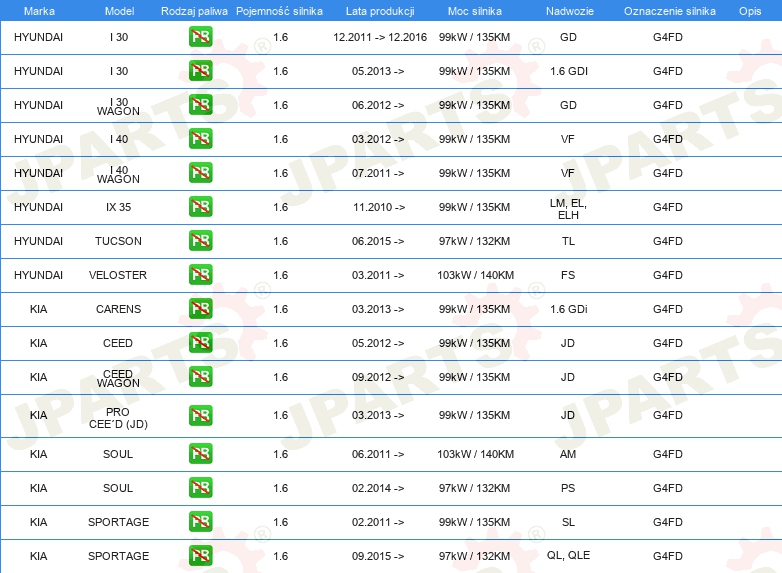782x573 pixels.
Task: Click power 103kW / 140KM in Veloster row
Action: coord(475,275)
